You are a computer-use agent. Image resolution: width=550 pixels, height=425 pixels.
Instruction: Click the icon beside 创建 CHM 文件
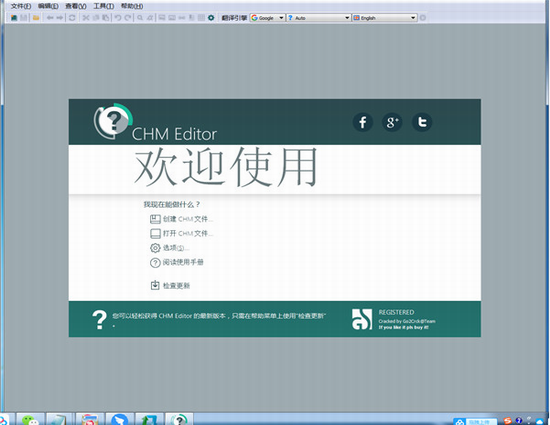[155, 219]
